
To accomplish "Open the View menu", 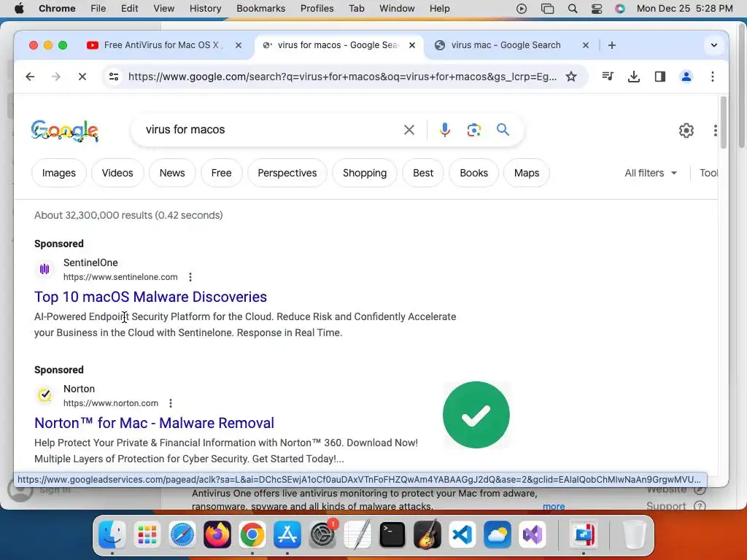I will click(x=163, y=8).
